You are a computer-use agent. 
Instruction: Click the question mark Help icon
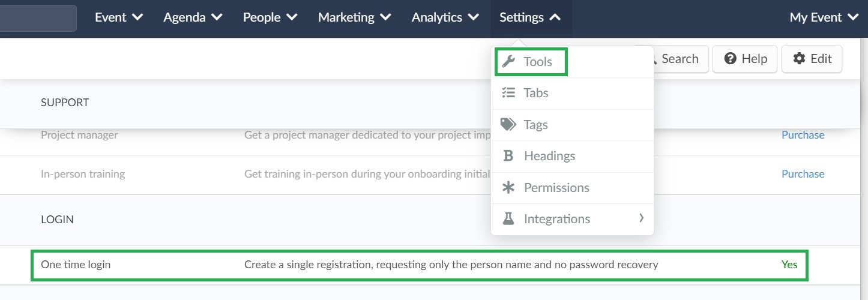coord(731,59)
